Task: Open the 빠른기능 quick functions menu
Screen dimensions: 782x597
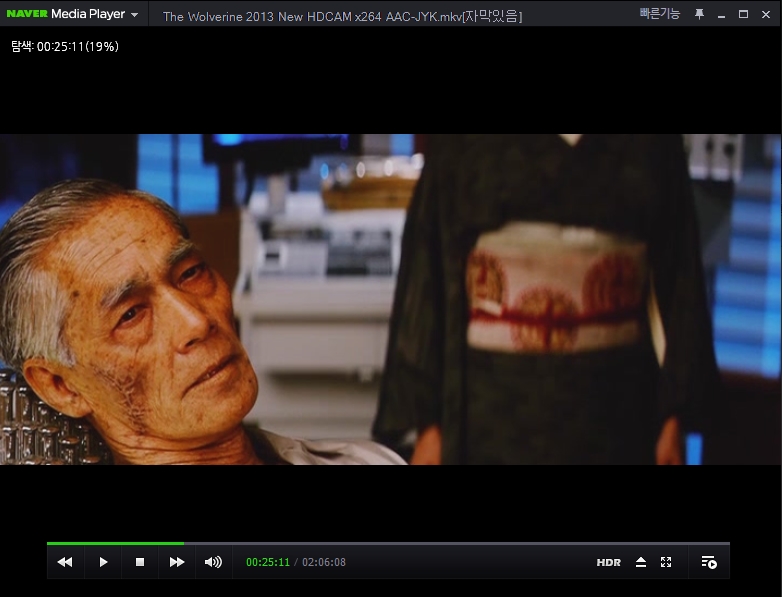Action: (659, 14)
